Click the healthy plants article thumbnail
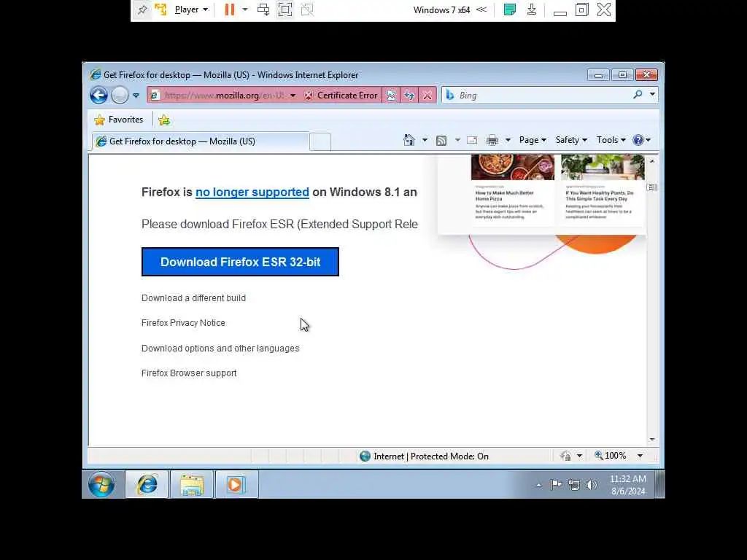 [603, 167]
